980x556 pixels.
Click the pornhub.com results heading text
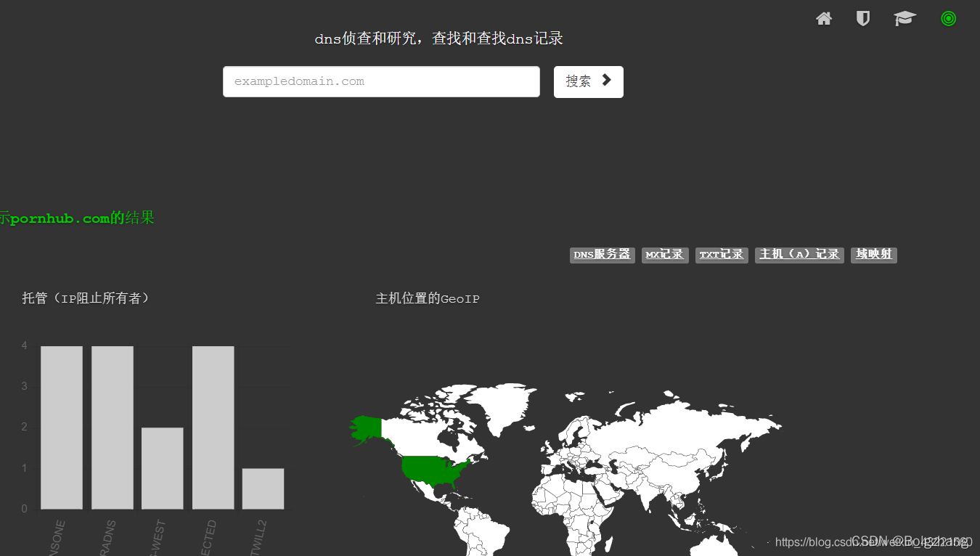(77, 218)
